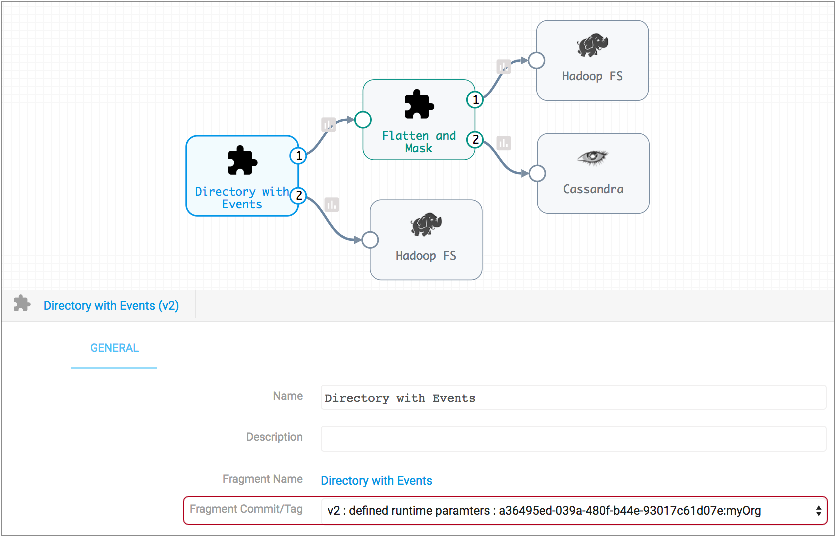Select the top Hadoop FS elephant icon
835x536 pixels.
593,46
